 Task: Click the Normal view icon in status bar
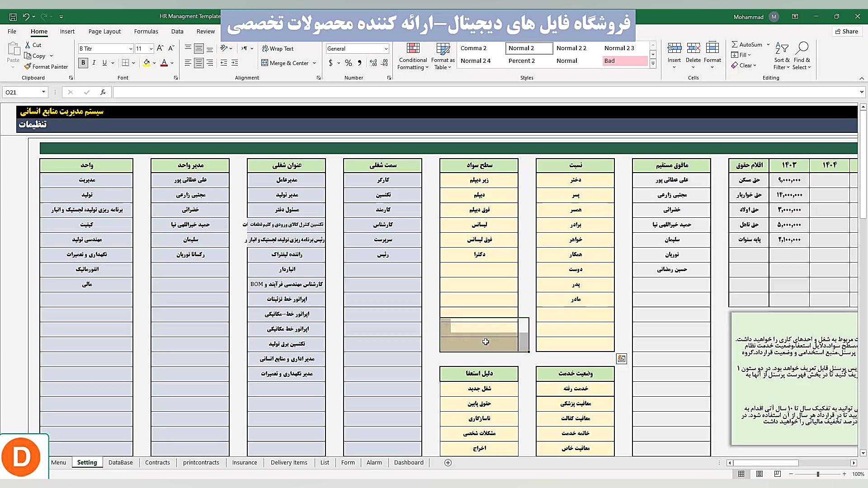pos(741,474)
